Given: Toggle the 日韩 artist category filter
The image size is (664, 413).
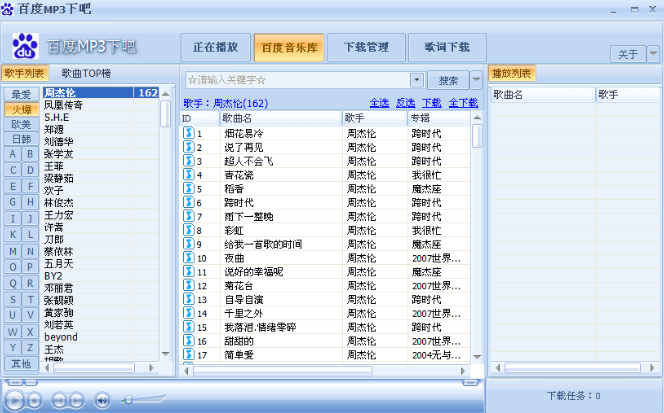Looking at the screenshot, I should pos(21,139).
